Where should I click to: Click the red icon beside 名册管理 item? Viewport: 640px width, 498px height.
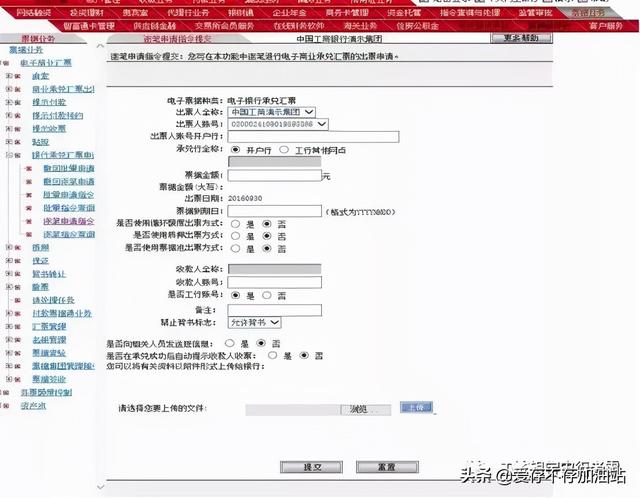18,340
